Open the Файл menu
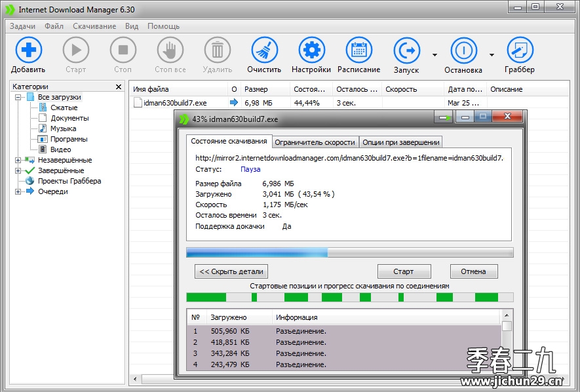Image resolution: width=580 pixels, height=392 pixels. [54, 26]
